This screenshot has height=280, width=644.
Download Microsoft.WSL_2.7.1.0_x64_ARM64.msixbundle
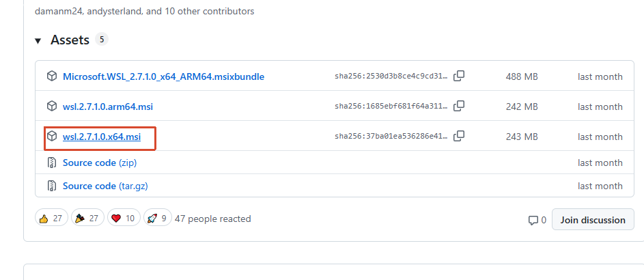[x=163, y=76]
